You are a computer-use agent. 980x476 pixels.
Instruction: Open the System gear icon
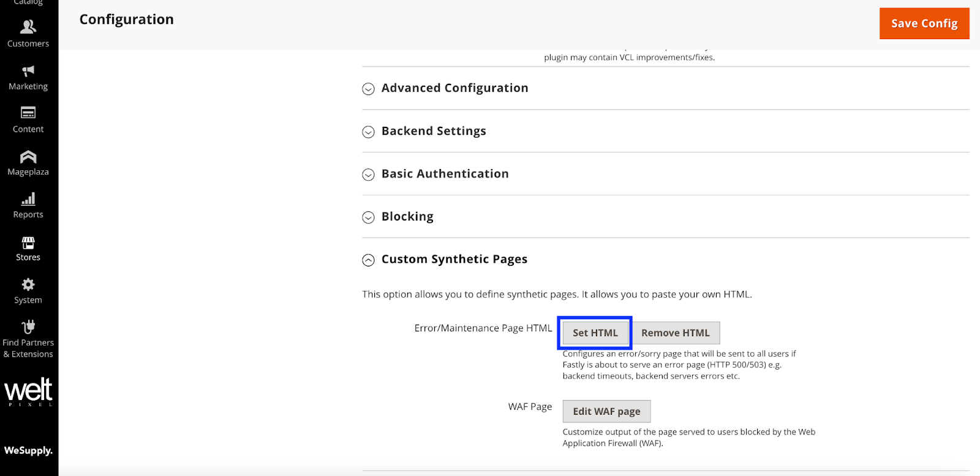point(28,285)
